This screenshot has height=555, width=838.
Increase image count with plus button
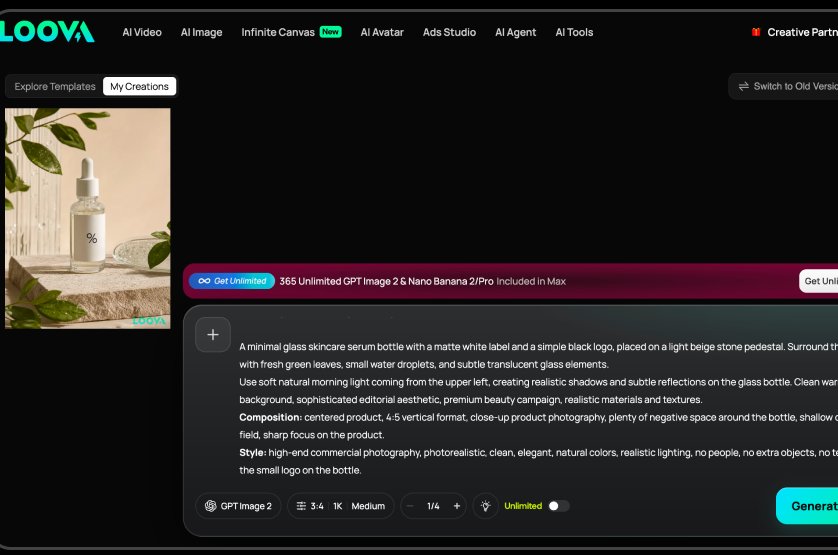pos(457,506)
